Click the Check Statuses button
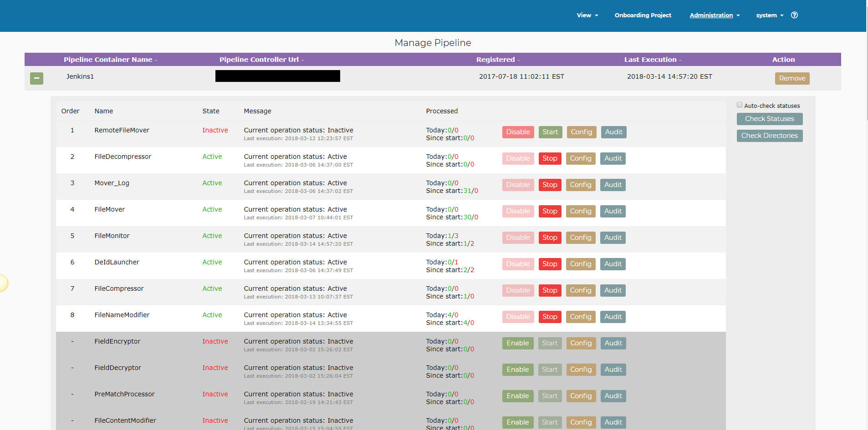Viewport: 868px width, 430px height. tap(769, 119)
